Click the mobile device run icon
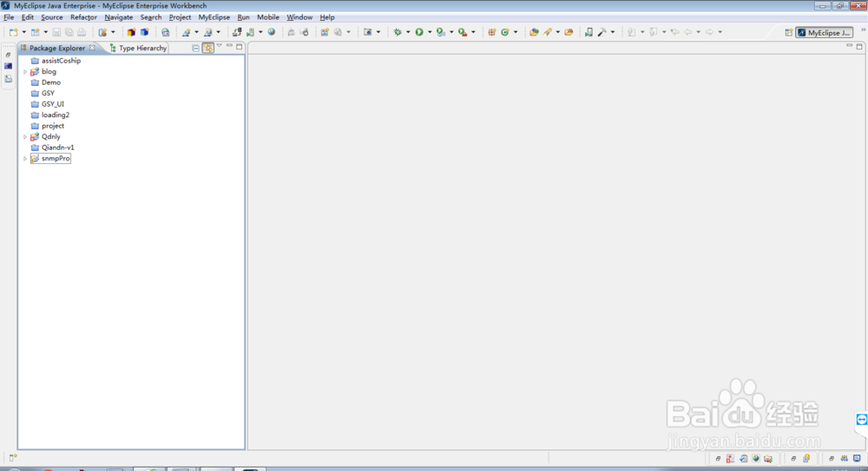Screen dimensions: 868x471 (589, 32)
